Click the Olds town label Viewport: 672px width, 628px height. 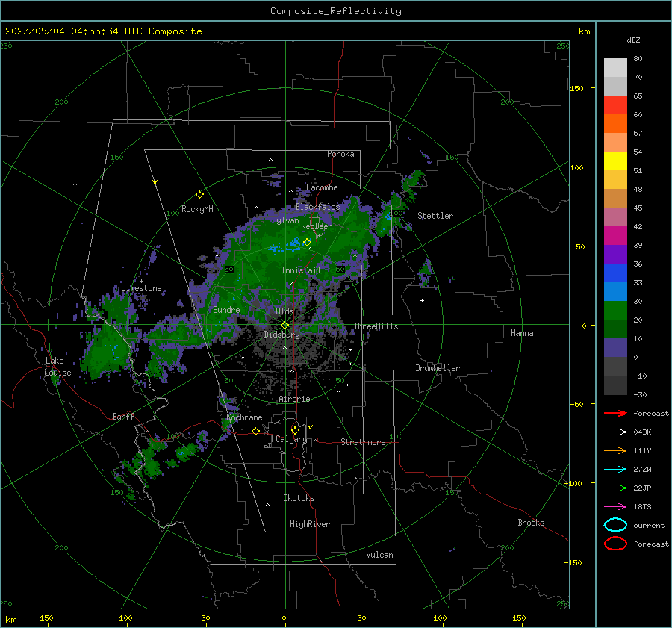(x=284, y=311)
